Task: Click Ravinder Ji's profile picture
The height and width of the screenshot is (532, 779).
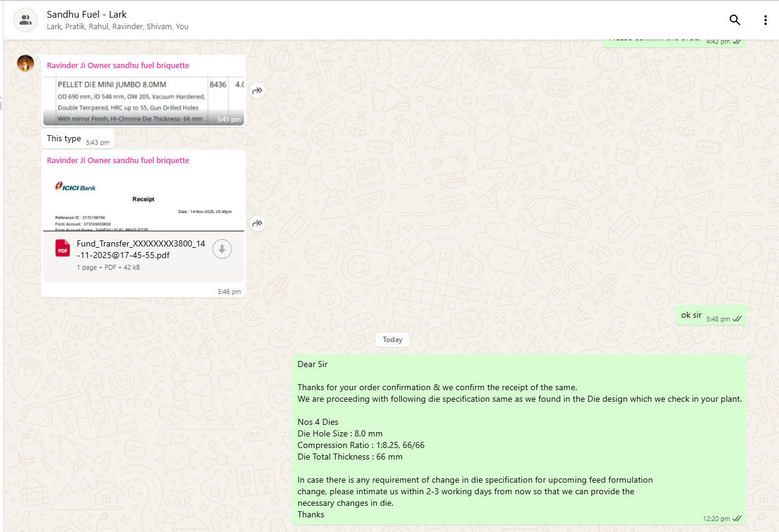Action: (26, 63)
